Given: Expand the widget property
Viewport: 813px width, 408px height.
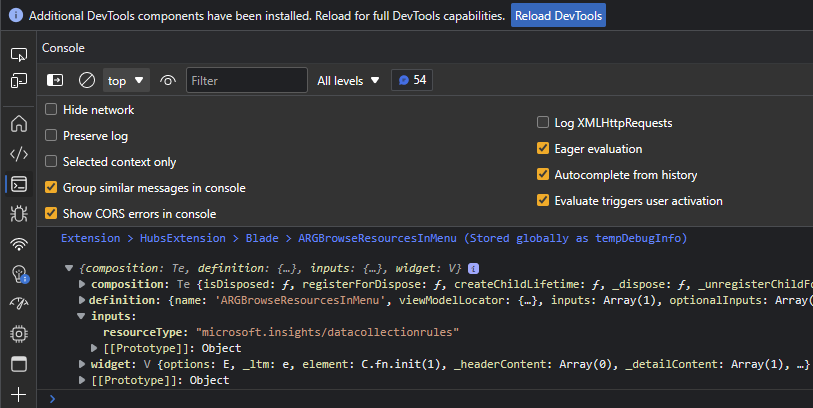Looking at the screenshot, I should pyautogui.click(x=81, y=364).
